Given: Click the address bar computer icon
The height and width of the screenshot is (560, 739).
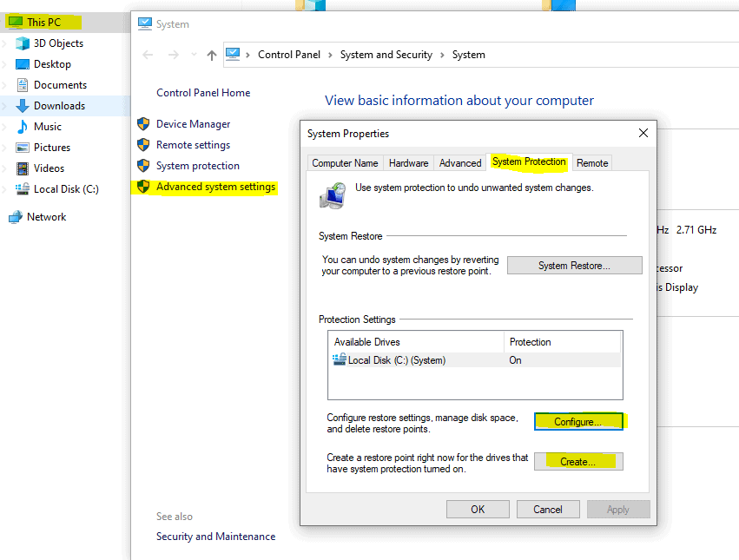Looking at the screenshot, I should tap(233, 54).
